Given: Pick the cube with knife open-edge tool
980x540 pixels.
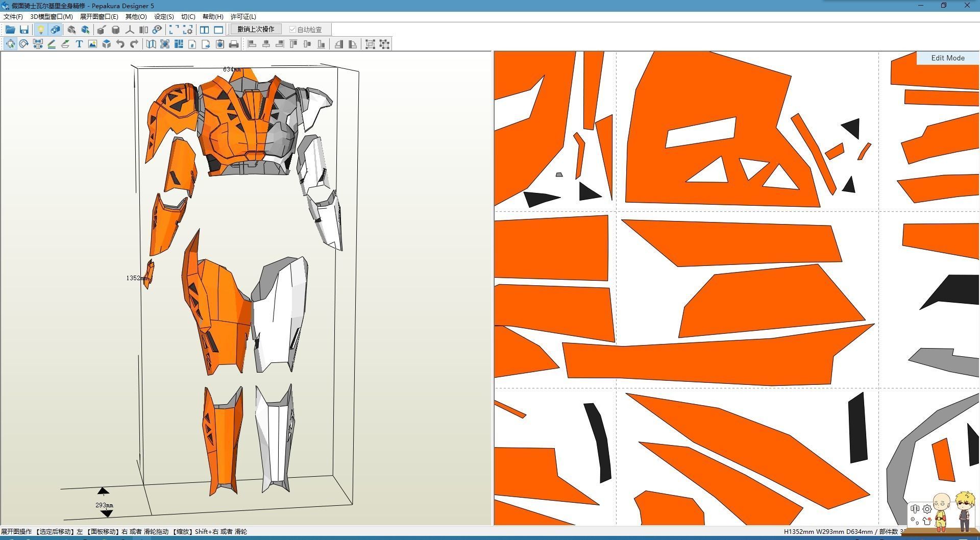Looking at the screenshot, I should (x=102, y=30).
